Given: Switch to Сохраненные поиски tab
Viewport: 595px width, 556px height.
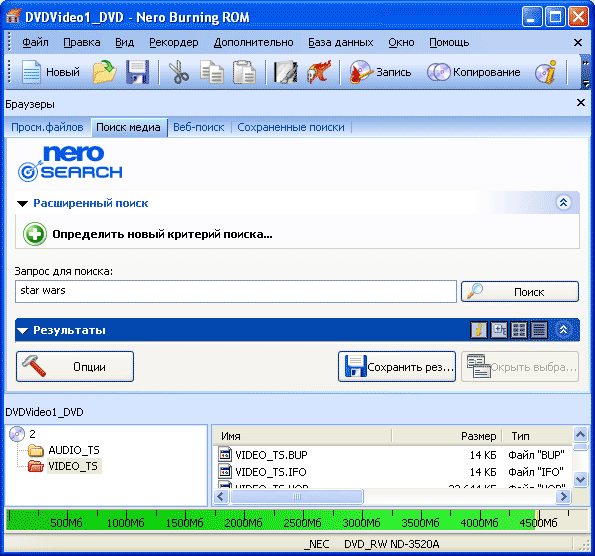Looking at the screenshot, I should 291,127.
